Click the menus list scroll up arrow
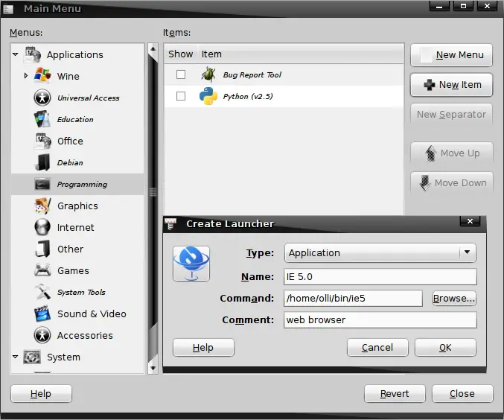 [153, 49]
